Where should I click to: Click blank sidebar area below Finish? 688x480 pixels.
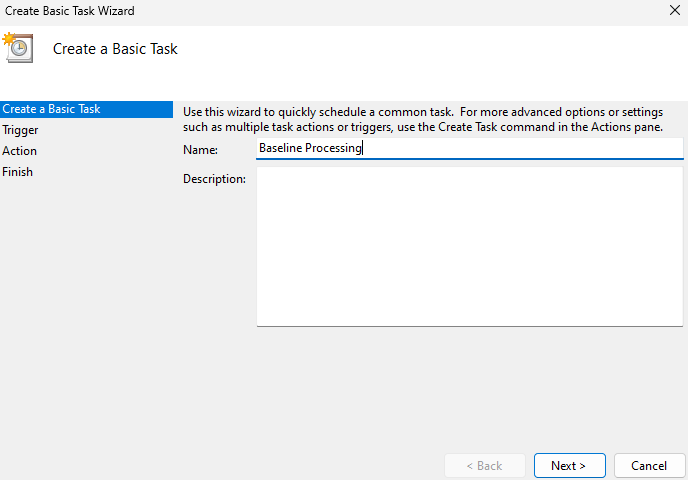[86, 307]
